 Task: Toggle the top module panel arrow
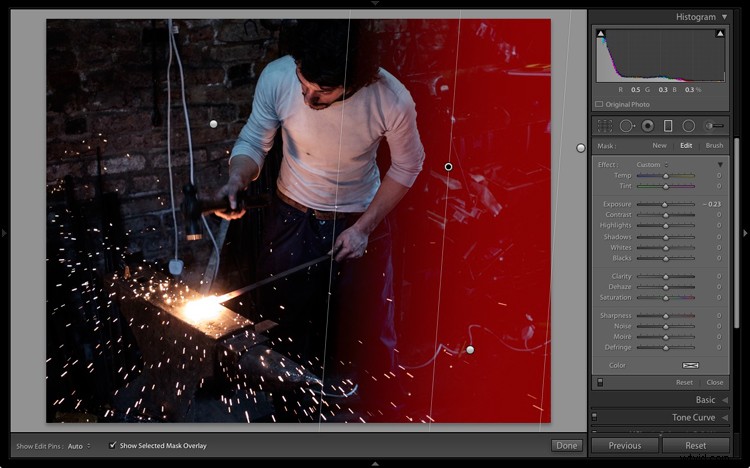point(375,3)
